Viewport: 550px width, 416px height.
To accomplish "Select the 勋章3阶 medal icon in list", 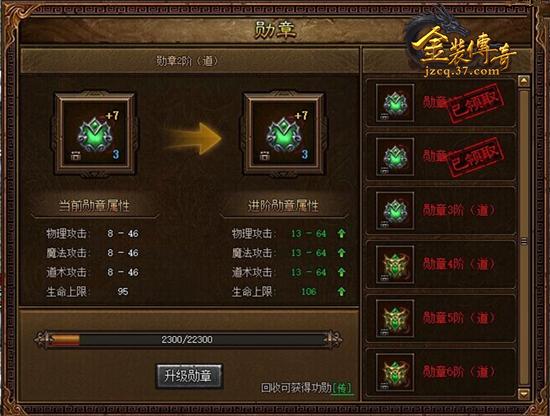I will point(395,211).
